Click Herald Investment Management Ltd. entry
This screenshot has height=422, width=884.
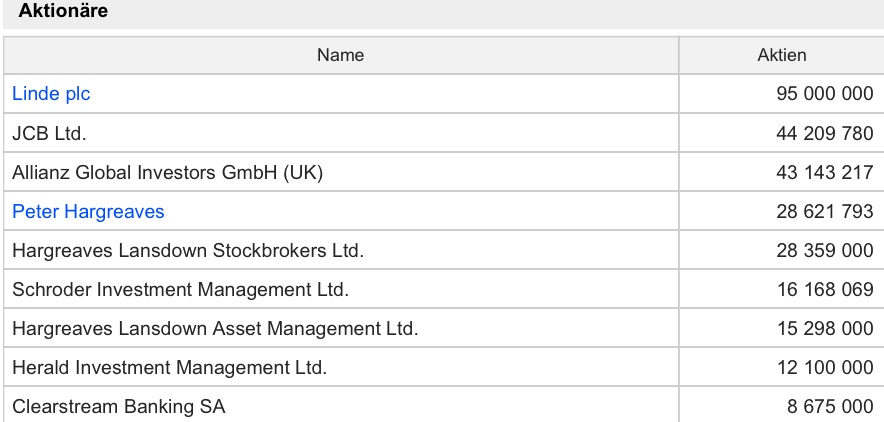pos(169,368)
